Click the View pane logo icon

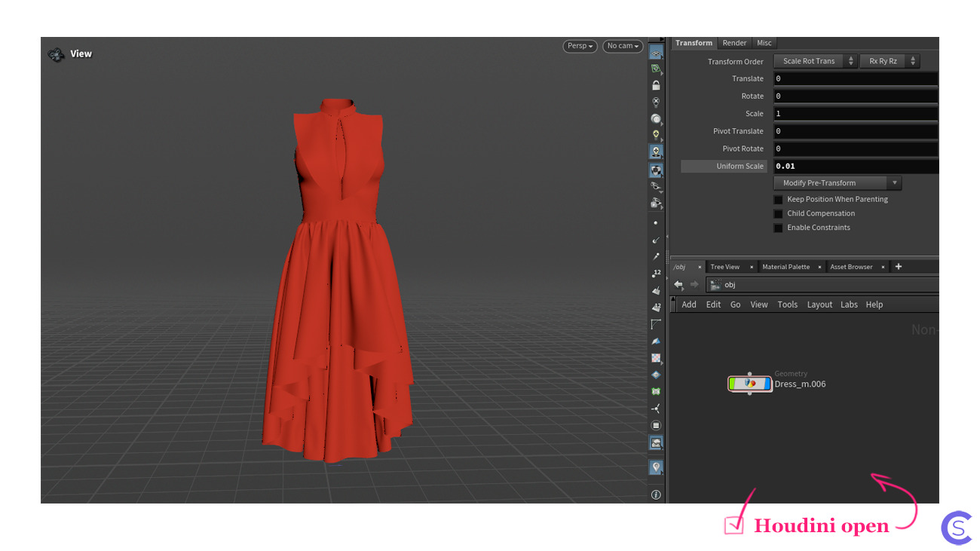coord(56,54)
